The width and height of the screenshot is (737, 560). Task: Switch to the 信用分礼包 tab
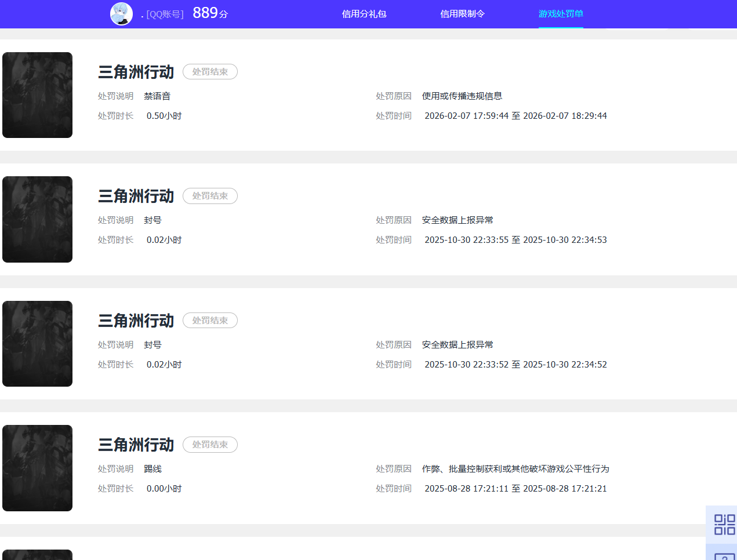point(364,13)
